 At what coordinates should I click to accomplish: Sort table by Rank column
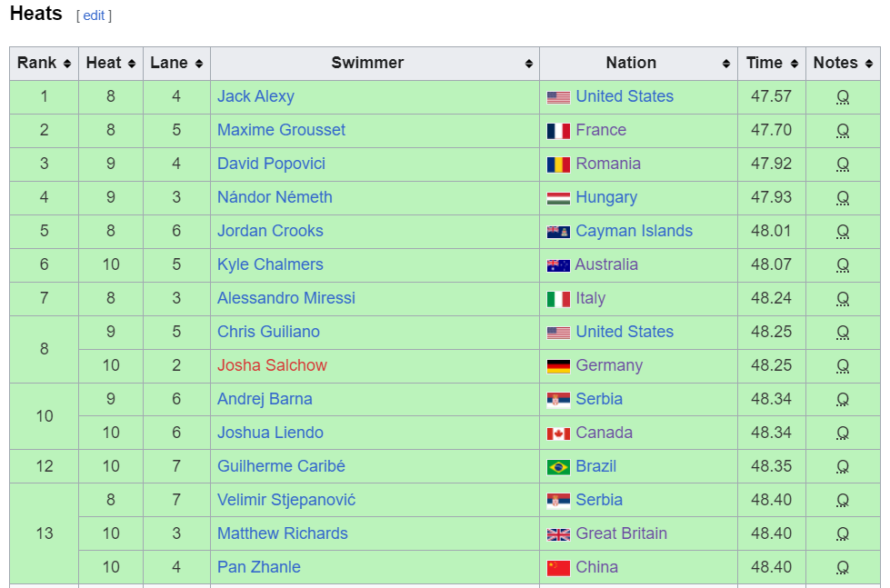44,63
